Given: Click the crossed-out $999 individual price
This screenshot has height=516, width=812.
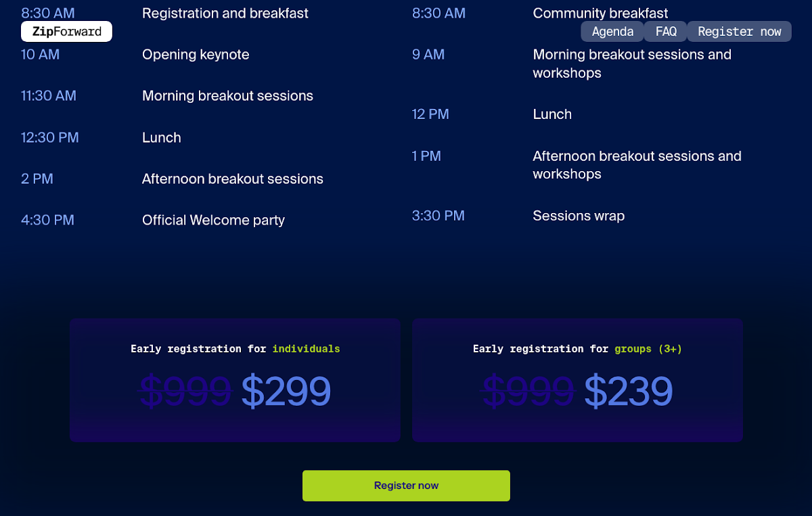Looking at the screenshot, I should click(x=186, y=392).
